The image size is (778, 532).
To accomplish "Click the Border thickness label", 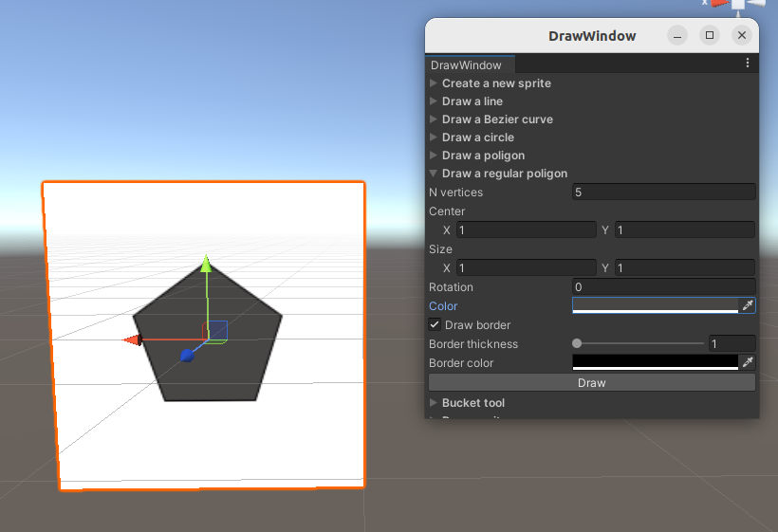I will pyautogui.click(x=473, y=344).
